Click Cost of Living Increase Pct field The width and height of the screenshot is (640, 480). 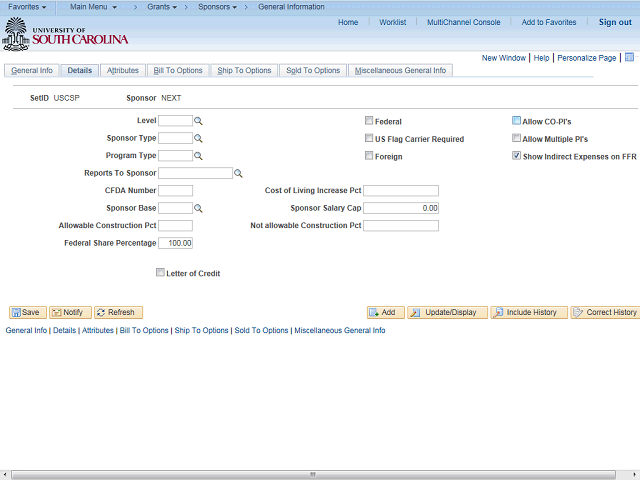click(401, 191)
